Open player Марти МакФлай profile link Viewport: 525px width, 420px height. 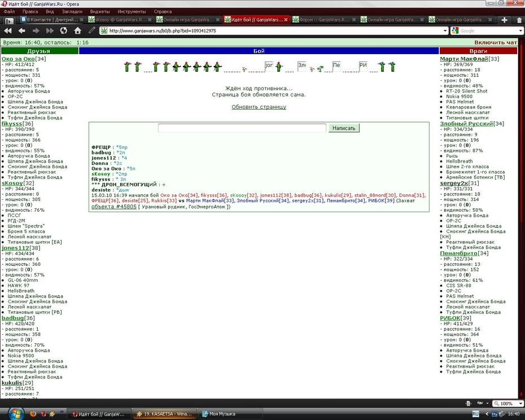pos(463,59)
